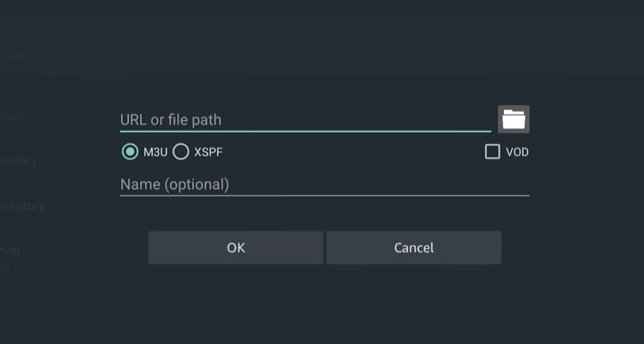Confirm the playlist with OK
This screenshot has height=344, width=644.
pos(236,247)
